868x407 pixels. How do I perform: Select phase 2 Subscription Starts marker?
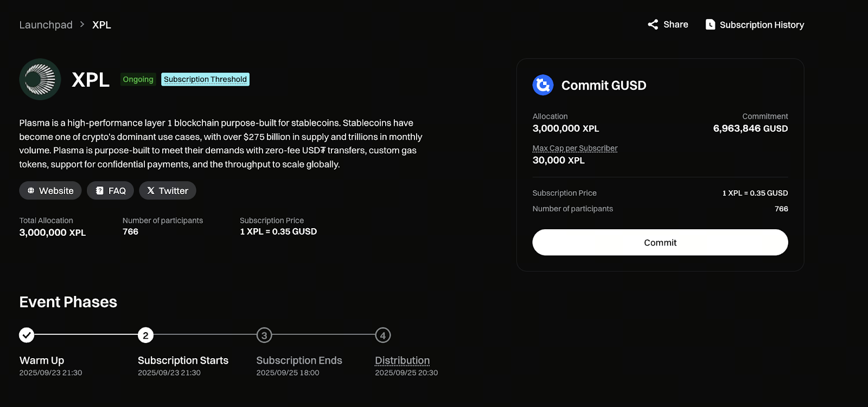pos(145,335)
